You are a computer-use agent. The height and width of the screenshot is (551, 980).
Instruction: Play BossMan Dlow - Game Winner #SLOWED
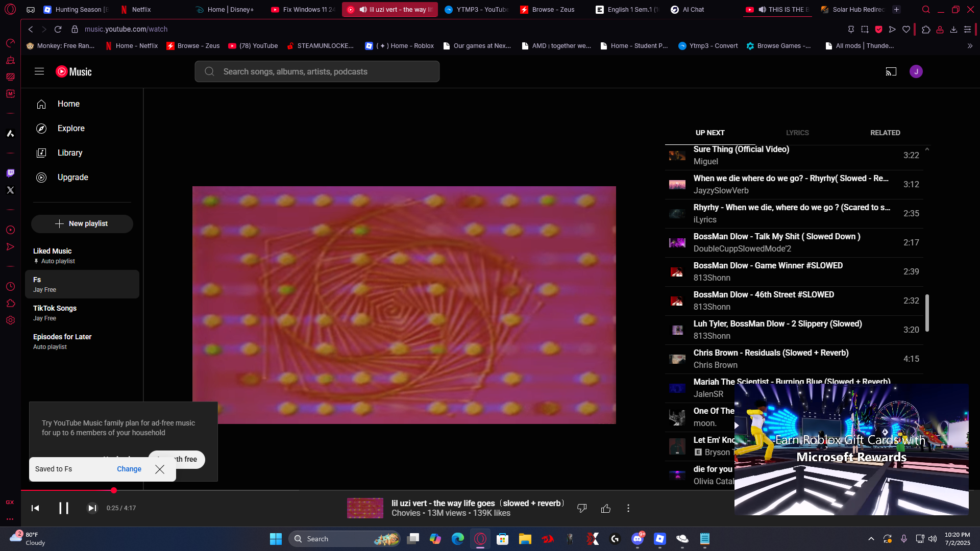[794, 272]
